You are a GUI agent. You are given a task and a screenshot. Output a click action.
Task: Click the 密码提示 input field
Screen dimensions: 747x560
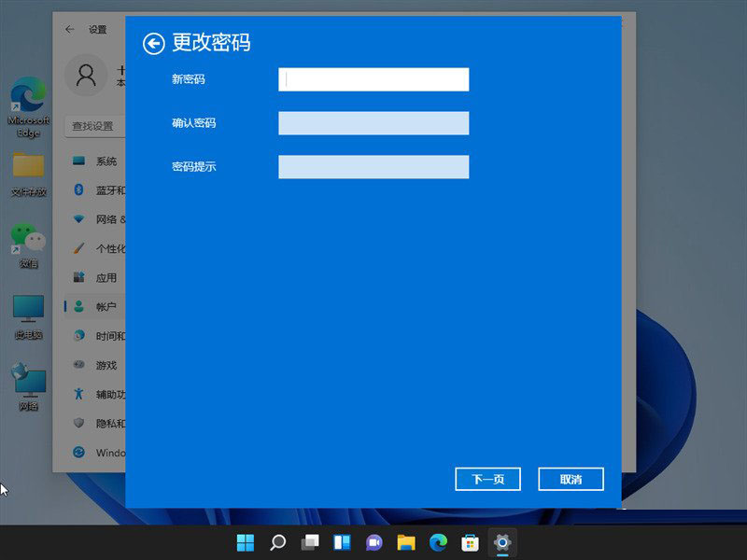373,167
